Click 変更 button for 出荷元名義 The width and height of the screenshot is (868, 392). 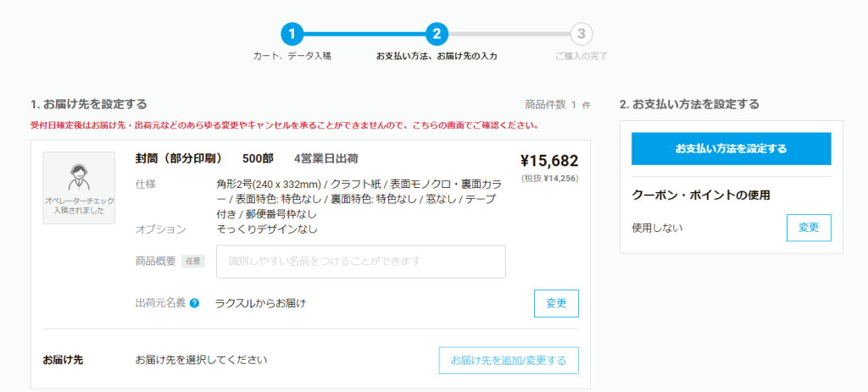coord(556,303)
